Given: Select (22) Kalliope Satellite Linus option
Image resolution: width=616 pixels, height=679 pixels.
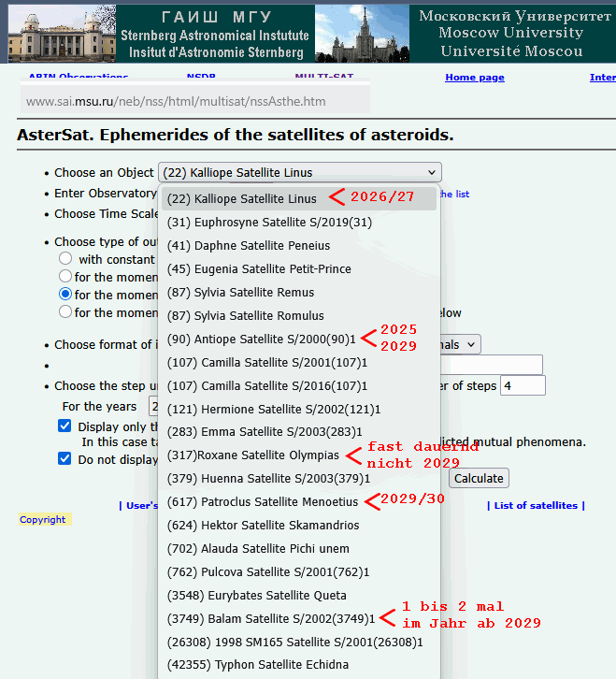Looking at the screenshot, I should coord(241,199).
